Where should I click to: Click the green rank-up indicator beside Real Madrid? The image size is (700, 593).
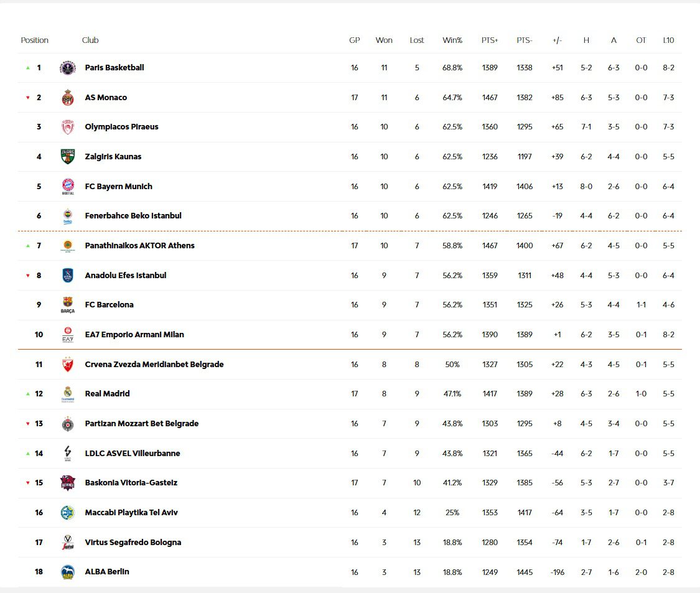tap(27, 393)
